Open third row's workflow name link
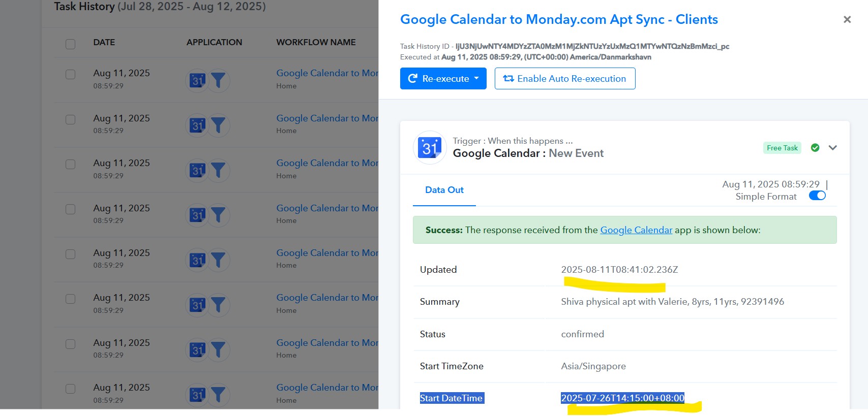Viewport: 868px width, 416px height. point(327,163)
